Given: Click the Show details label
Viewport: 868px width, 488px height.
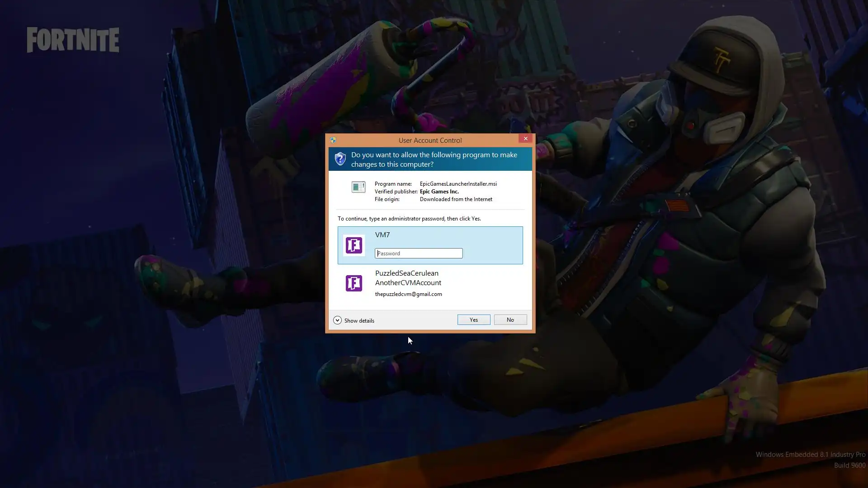Looking at the screenshot, I should click(x=359, y=321).
